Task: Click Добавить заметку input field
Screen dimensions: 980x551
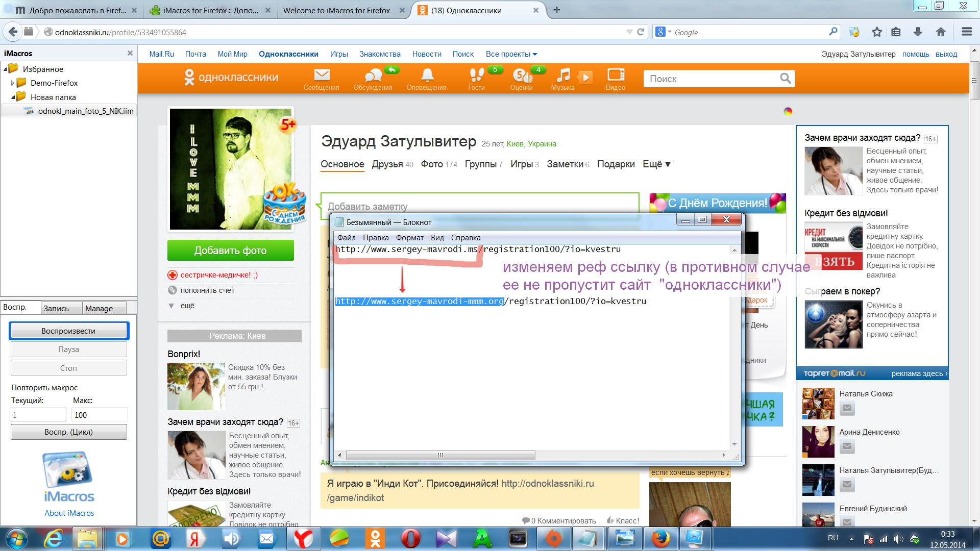Action: coord(480,206)
